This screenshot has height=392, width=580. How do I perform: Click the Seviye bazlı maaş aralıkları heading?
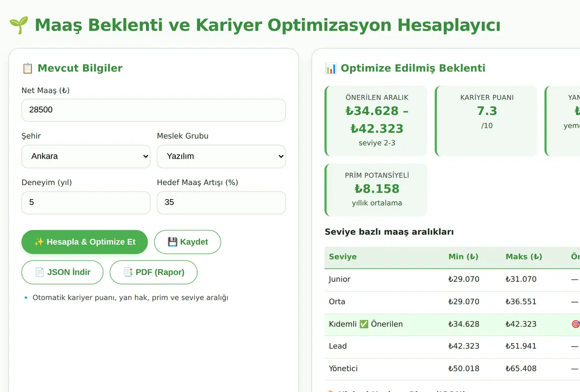tap(389, 232)
